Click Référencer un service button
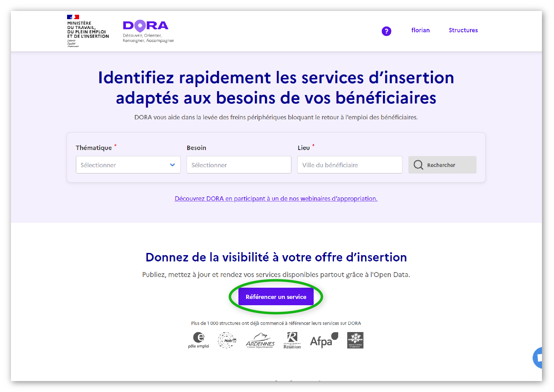554x392 pixels. tap(276, 297)
